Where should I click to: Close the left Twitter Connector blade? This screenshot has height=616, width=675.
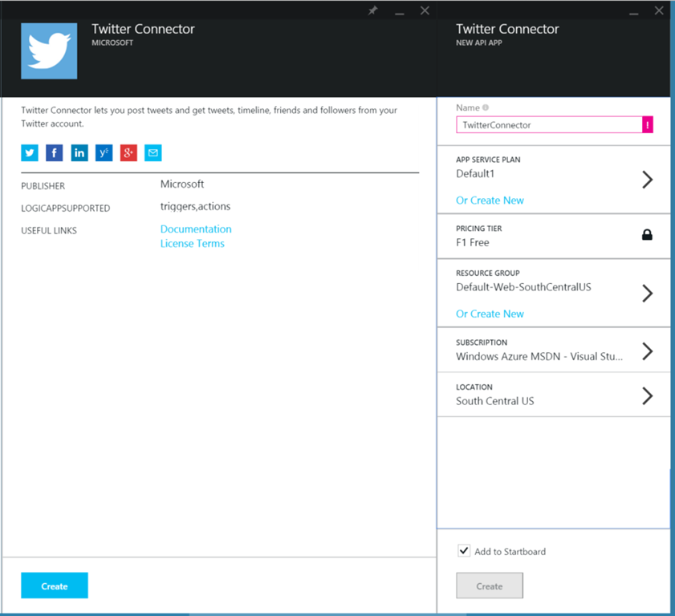(x=425, y=10)
